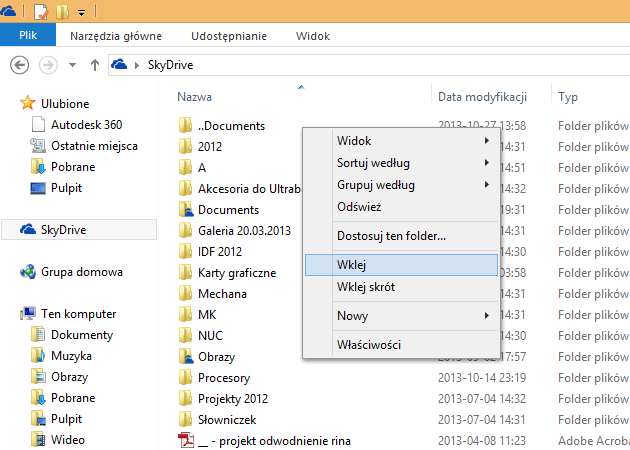The width and height of the screenshot is (630, 450).
Task: Click 2013-10-14 23:19 date of Procesory
Action: pyautogui.click(x=482, y=378)
